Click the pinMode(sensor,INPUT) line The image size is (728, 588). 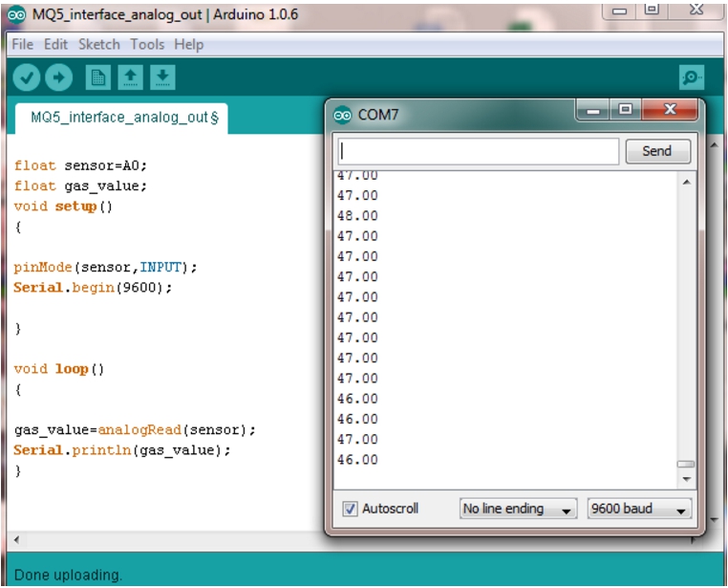(x=105, y=268)
